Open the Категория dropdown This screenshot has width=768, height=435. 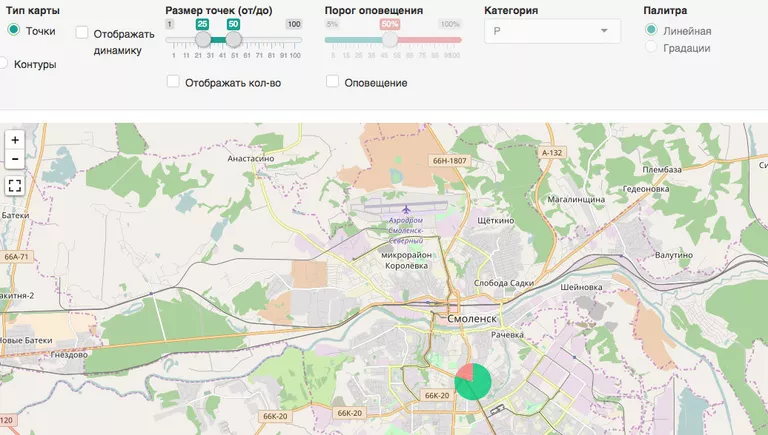click(x=552, y=31)
